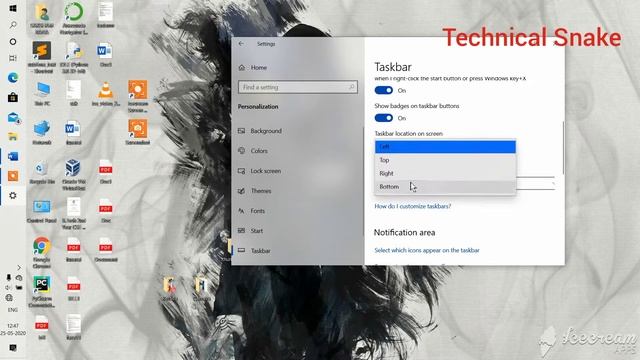Open This PC desktop icon
The height and width of the screenshot is (360, 640).
click(42, 93)
